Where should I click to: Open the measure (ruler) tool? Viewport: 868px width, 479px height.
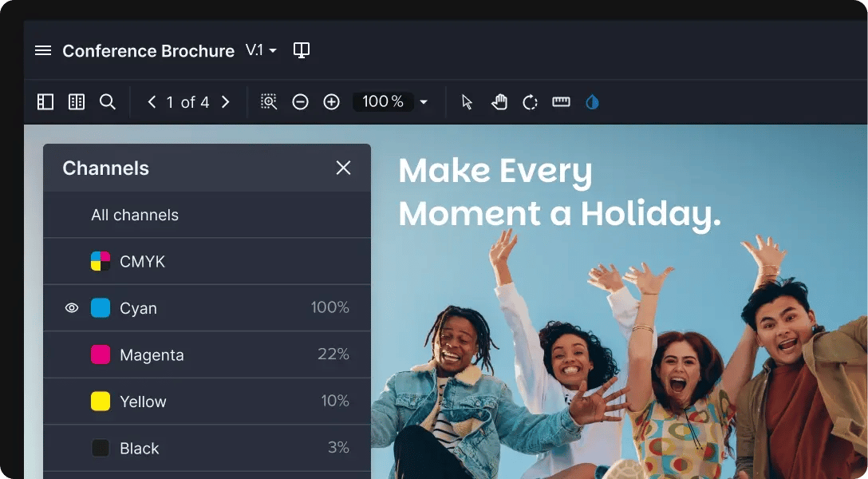coord(561,101)
